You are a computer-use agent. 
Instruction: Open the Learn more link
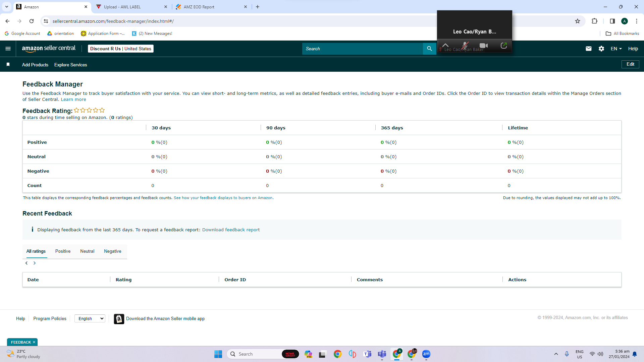tap(73, 100)
